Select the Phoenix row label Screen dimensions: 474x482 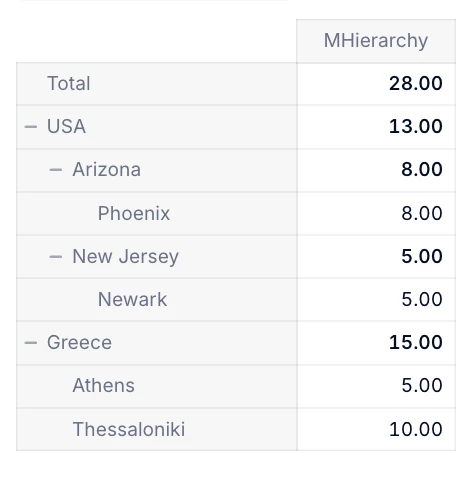coord(134,213)
